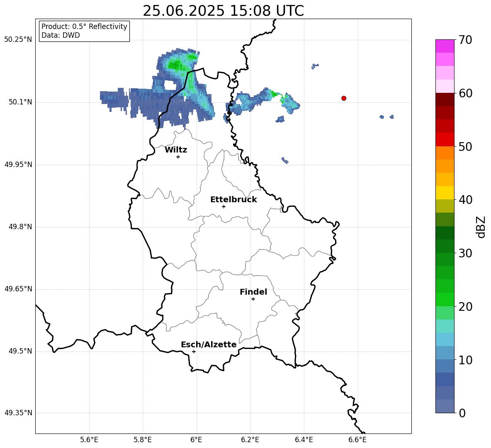The image size is (491, 448).
Task: Click the 49.5°N latitude label
Action: click(x=20, y=351)
